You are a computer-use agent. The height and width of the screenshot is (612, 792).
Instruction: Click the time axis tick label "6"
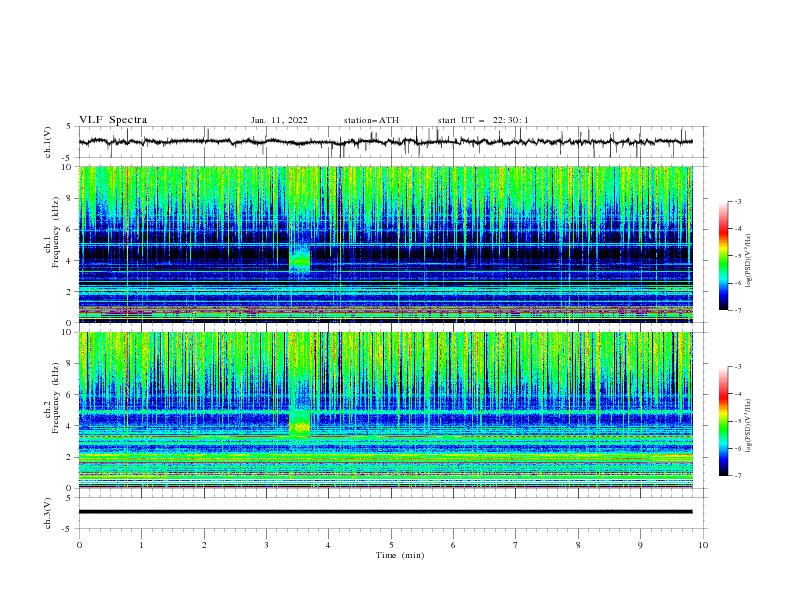point(453,545)
